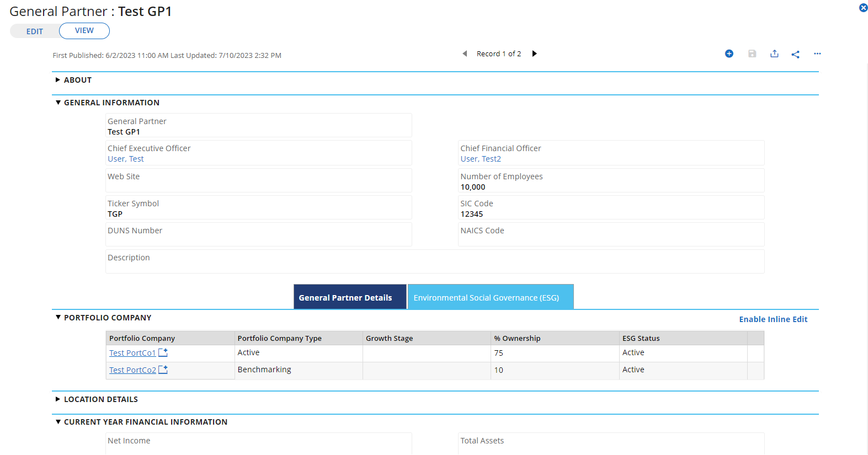Open Chief Financial Officer User, Test2 link
868x455 pixels.
click(x=481, y=159)
